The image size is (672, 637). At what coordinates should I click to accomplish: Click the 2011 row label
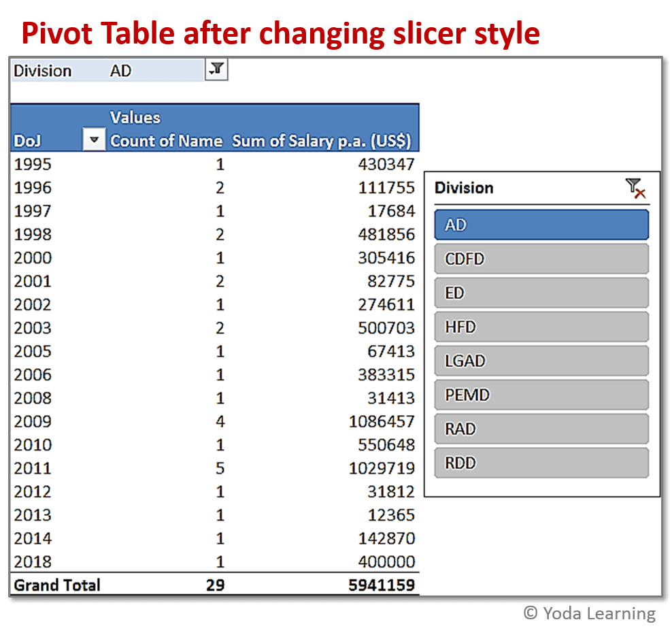(x=33, y=468)
